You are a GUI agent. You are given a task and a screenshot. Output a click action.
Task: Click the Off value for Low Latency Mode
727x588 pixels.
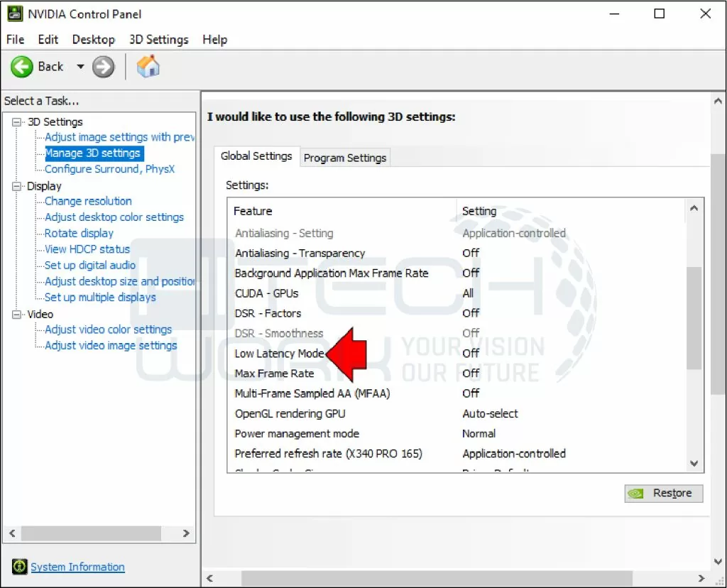tap(471, 354)
